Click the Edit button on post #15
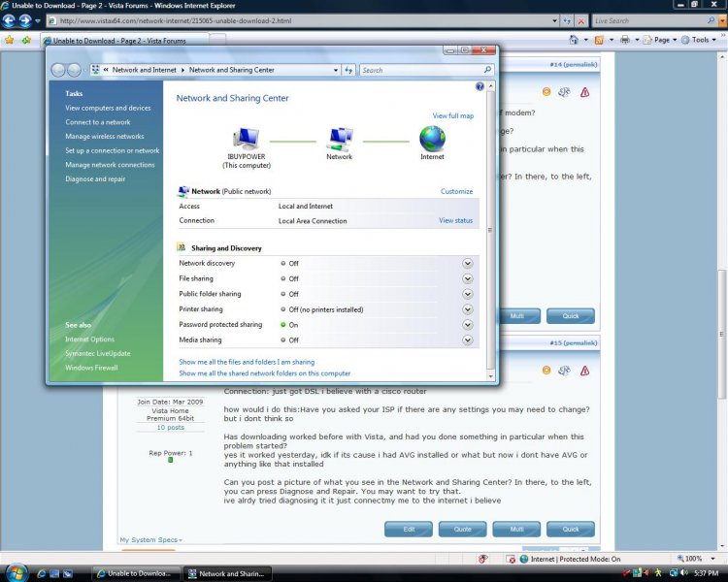The height and width of the screenshot is (582, 728). (x=409, y=529)
